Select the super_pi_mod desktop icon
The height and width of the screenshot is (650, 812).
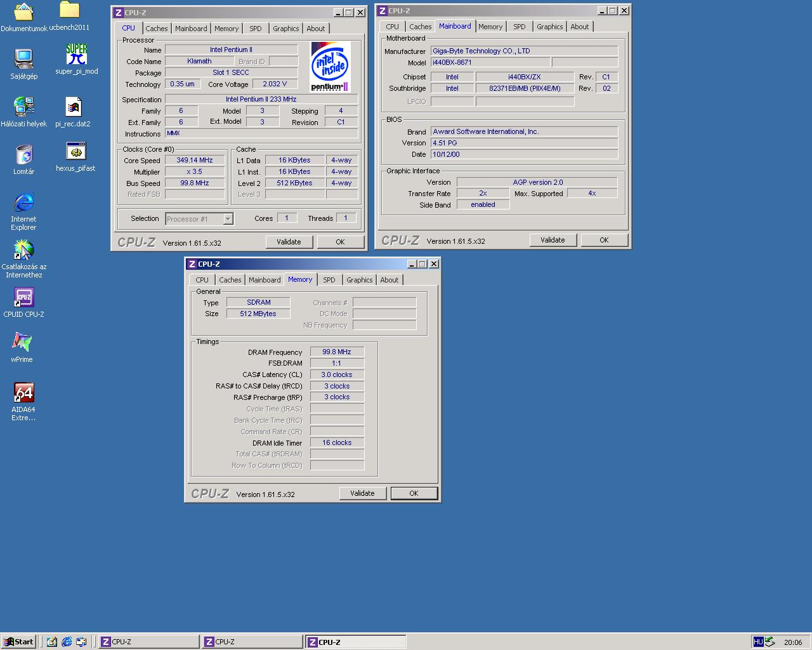(76, 54)
